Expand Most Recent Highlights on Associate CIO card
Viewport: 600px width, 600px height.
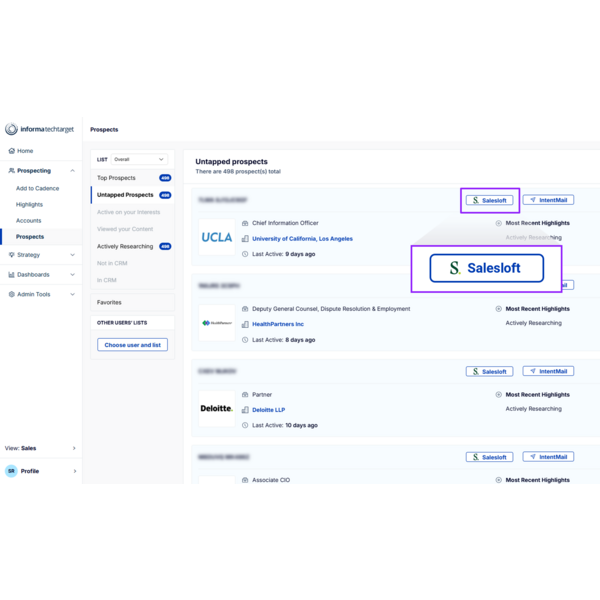pyautogui.click(x=498, y=480)
